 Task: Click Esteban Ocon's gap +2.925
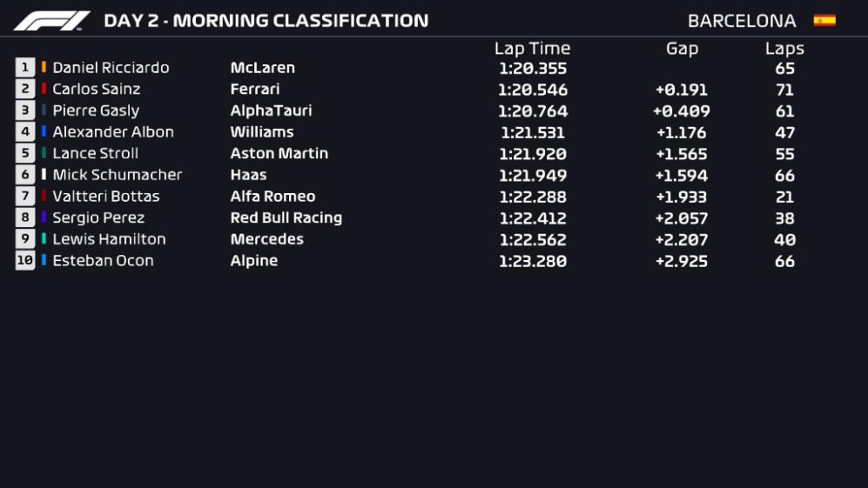tap(681, 261)
